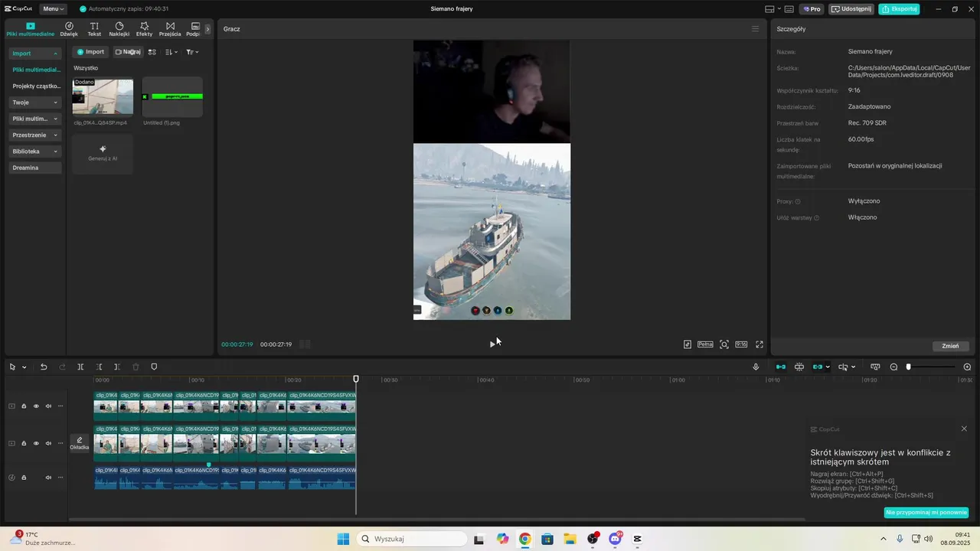Expand the Przestrzenie section
This screenshot has height=551, width=980.
34,135
